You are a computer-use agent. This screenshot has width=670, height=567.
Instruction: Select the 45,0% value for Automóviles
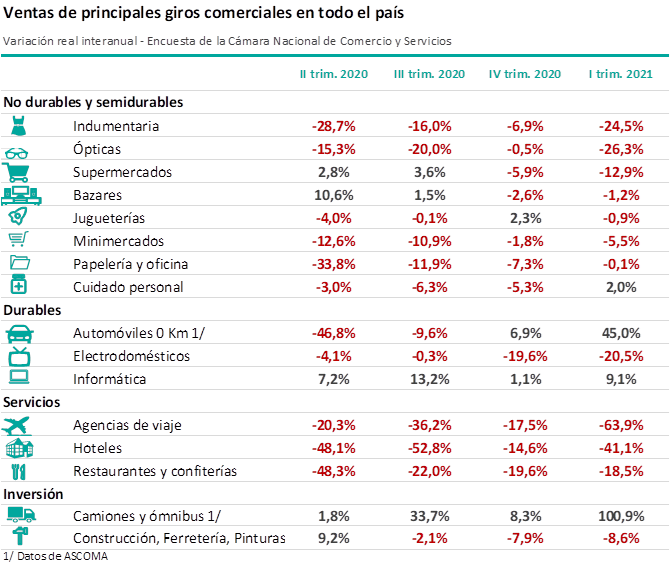coord(621,334)
